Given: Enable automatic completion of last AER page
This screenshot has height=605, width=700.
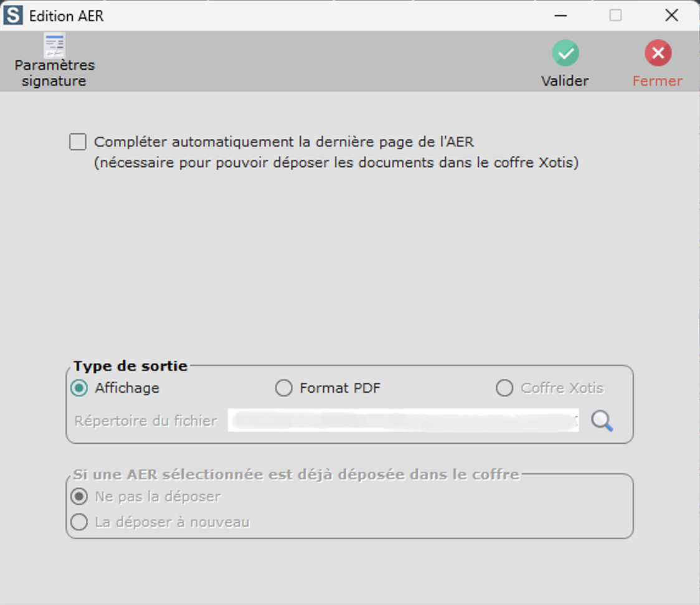Looking at the screenshot, I should tap(78, 143).
